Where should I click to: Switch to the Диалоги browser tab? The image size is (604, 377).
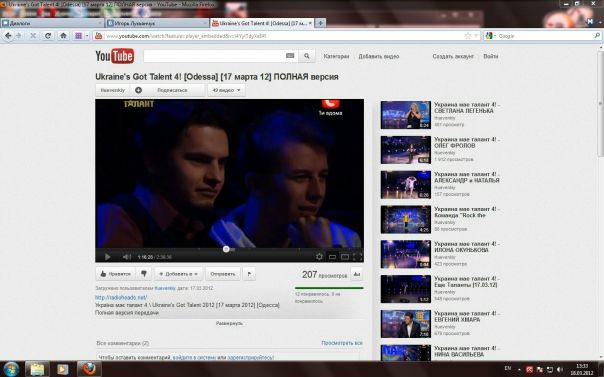pyautogui.click(x=52, y=23)
